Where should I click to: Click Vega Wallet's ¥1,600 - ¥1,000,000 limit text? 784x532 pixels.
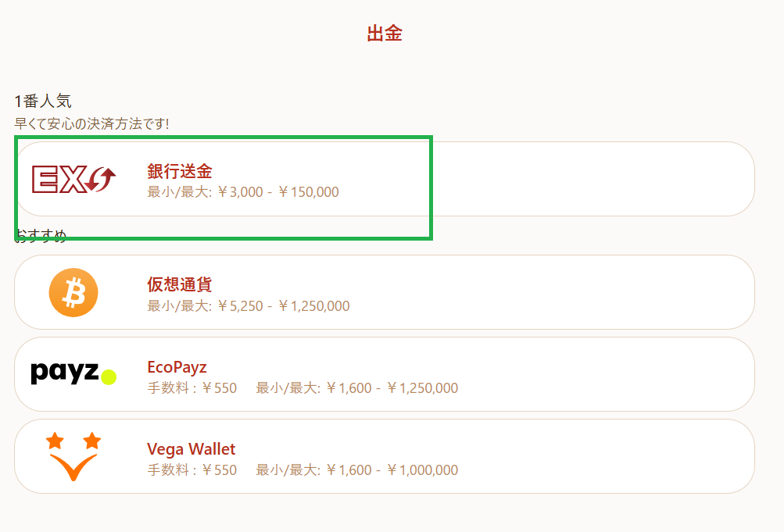click(x=357, y=470)
